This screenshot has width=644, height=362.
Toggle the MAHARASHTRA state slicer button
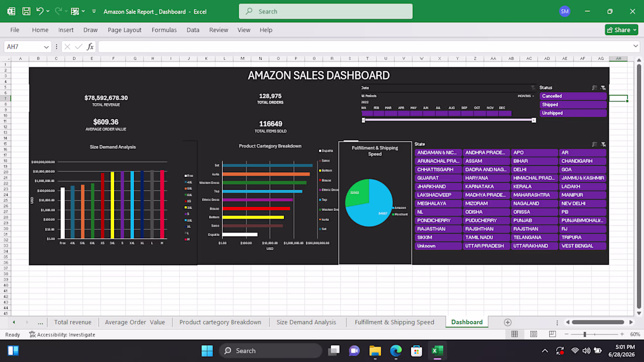pos(535,195)
